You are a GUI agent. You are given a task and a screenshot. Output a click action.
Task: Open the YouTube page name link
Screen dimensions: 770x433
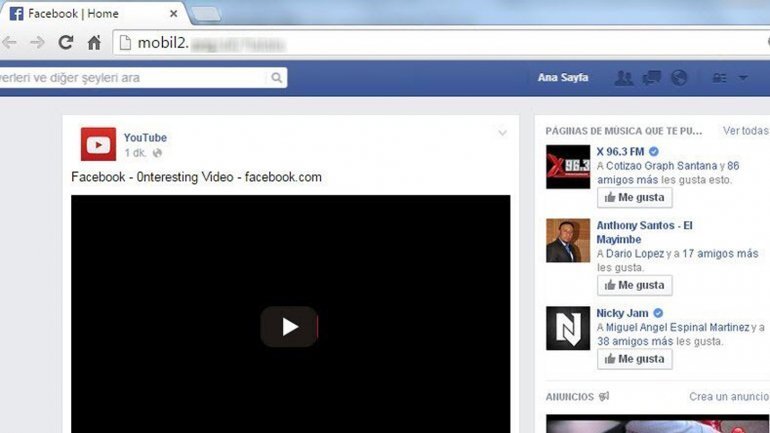[x=145, y=137]
